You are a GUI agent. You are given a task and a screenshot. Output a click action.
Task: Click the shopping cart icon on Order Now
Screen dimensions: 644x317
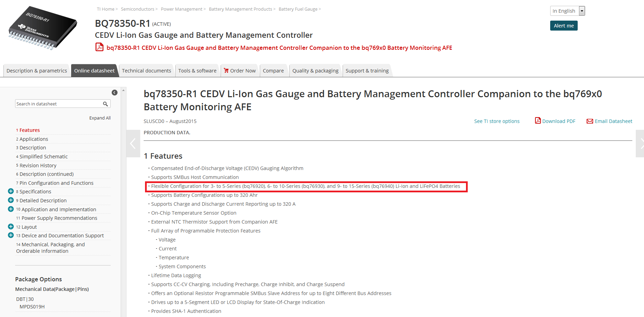226,70
